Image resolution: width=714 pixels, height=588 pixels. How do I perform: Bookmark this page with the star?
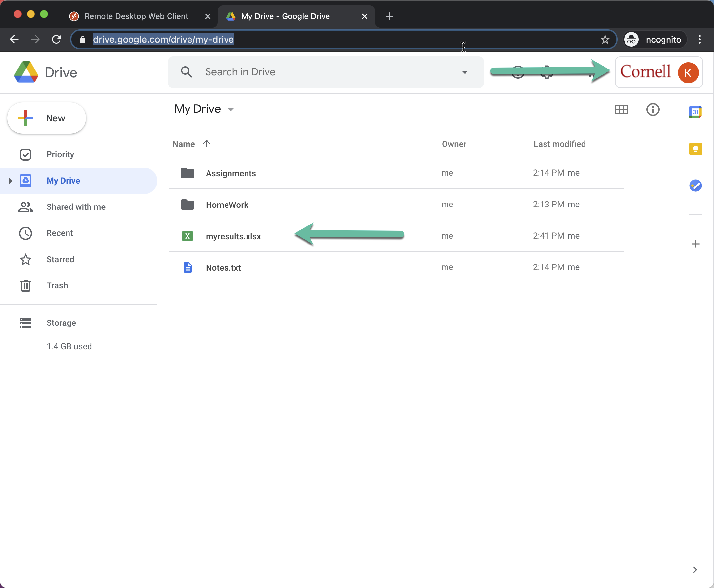(605, 40)
